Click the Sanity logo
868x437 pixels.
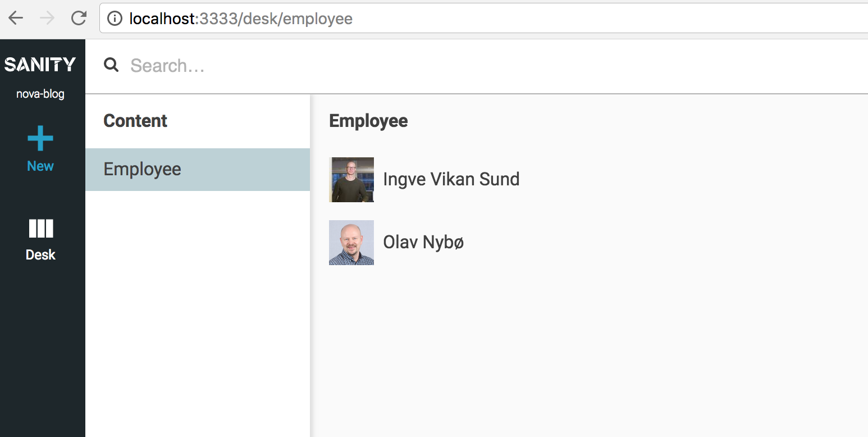coord(40,65)
